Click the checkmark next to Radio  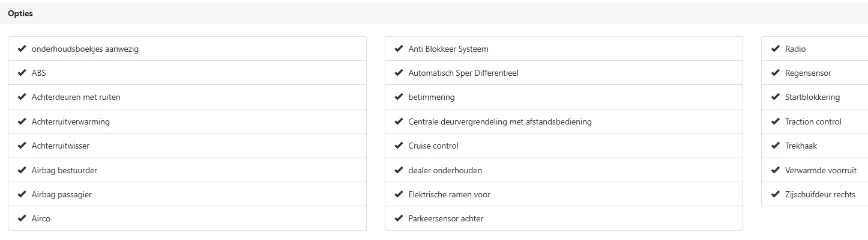[775, 49]
